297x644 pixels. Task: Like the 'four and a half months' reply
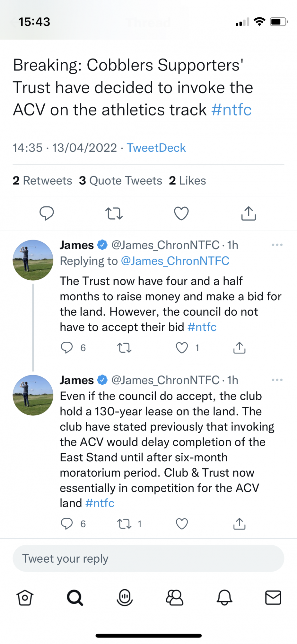pos(182,348)
